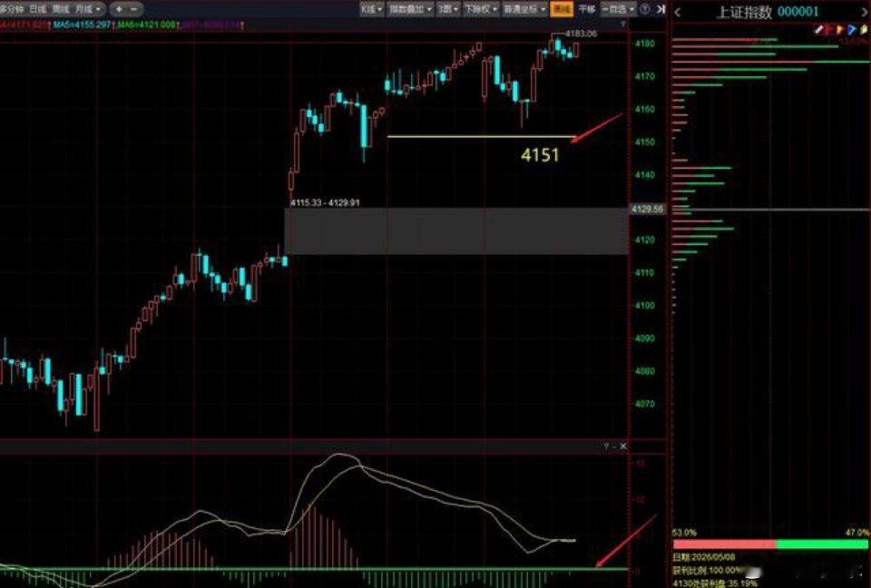Click the green portion of profit ratio bar
Viewport: 871px width, 588px height.
point(822,544)
